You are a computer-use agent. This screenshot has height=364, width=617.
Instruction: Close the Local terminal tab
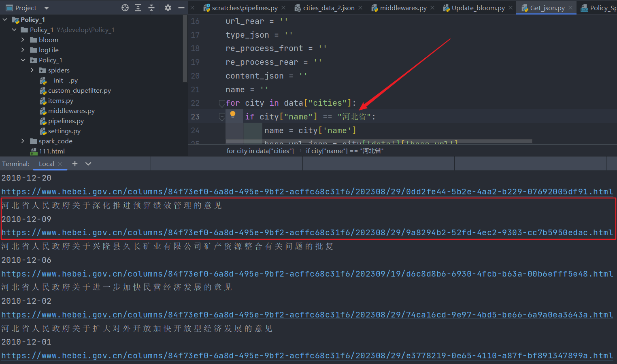pyautogui.click(x=60, y=164)
